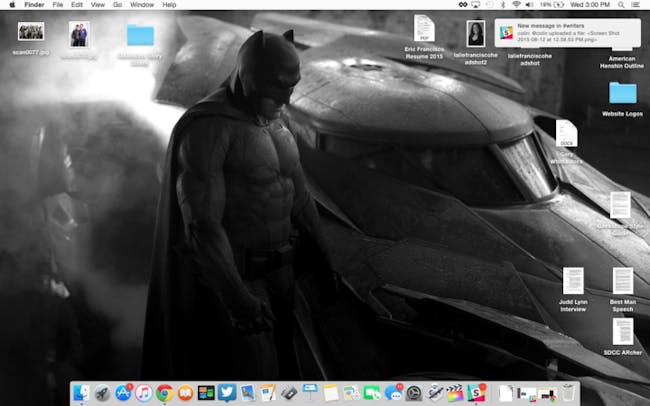Select the laliefranciscoheadshot2 image file
The image size is (650, 406).
click(x=475, y=34)
